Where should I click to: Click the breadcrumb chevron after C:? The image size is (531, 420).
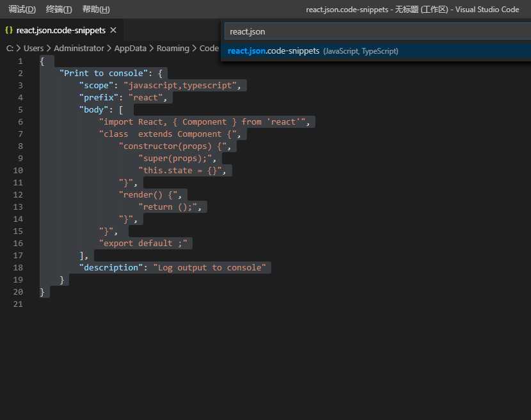tap(19, 49)
